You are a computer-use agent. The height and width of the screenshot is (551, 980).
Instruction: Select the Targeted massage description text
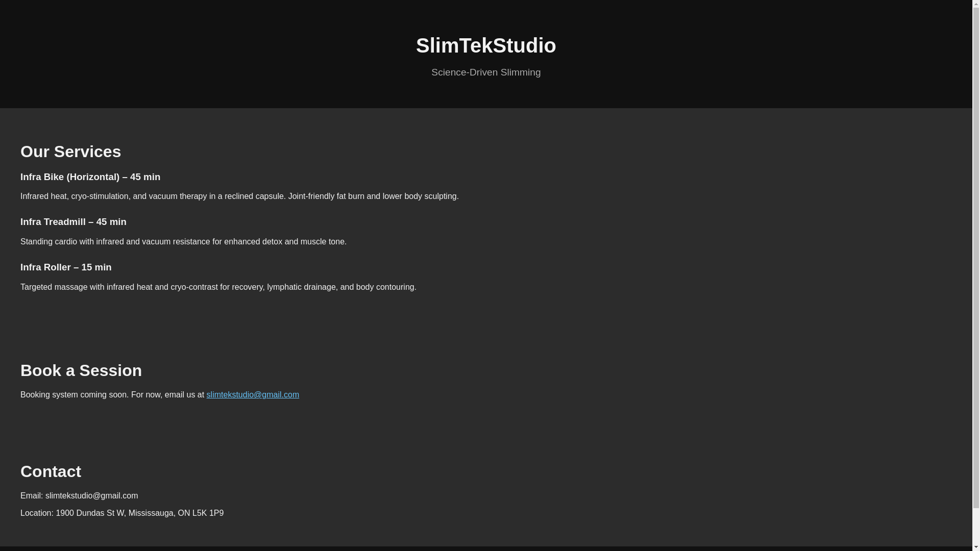(218, 287)
